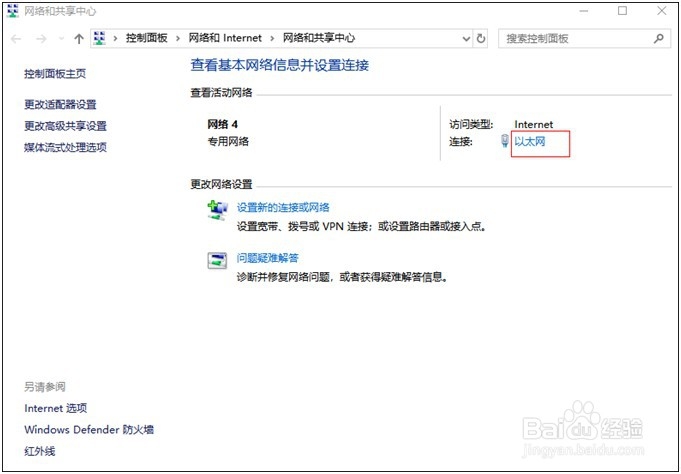Open 更改适配器设置 link

click(x=60, y=105)
